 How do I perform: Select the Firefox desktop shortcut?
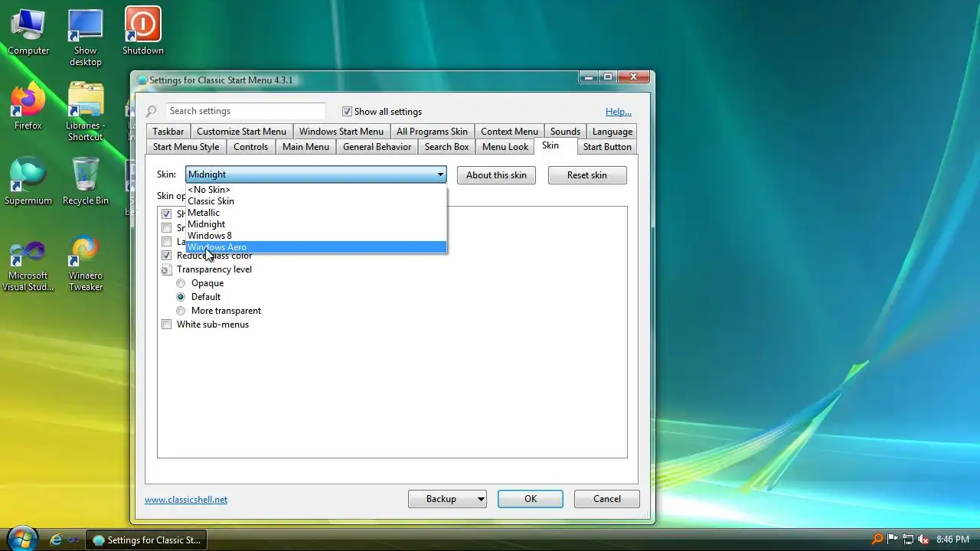(x=28, y=106)
